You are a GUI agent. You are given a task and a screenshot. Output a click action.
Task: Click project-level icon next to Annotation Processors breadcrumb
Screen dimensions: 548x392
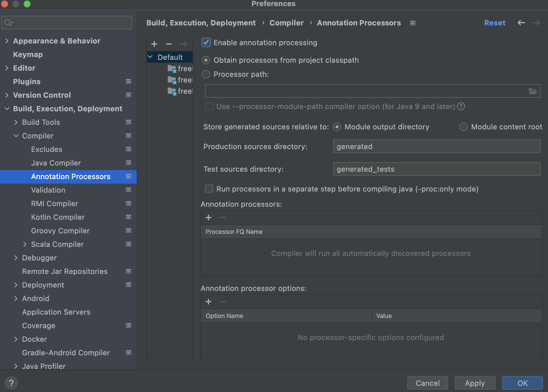click(413, 23)
